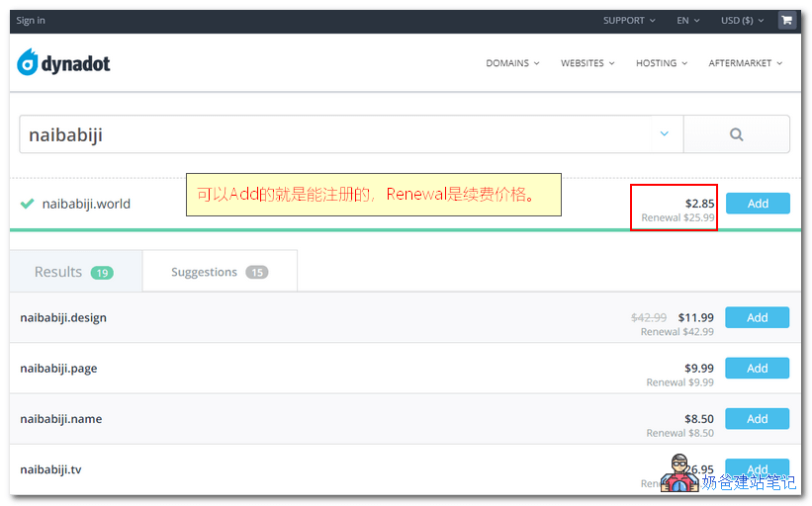812x506 pixels.
Task: Click the Sign in link
Action: pyautogui.click(x=31, y=20)
